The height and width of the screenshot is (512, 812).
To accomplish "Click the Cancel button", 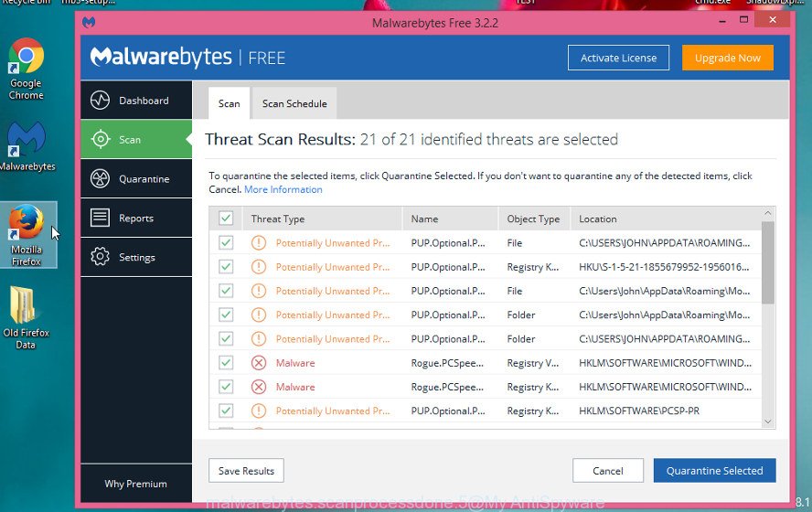I will point(608,471).
